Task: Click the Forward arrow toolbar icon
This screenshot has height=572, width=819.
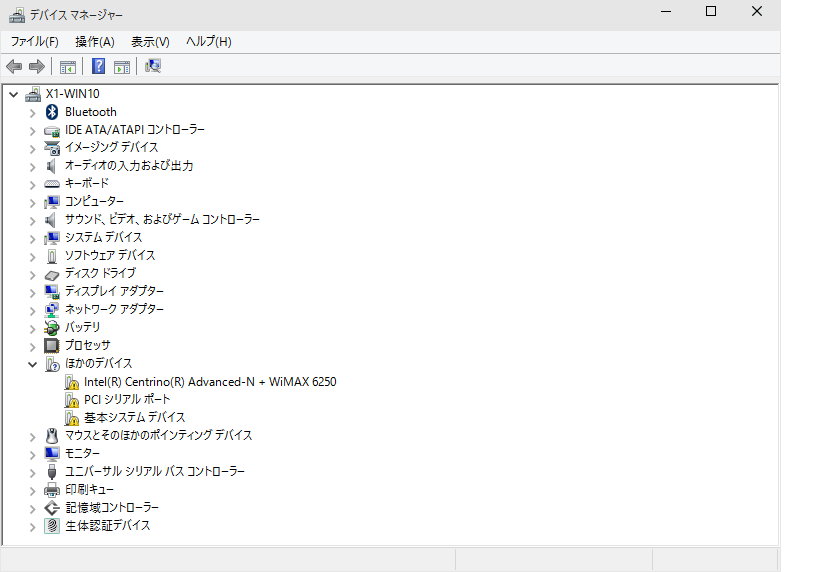Action: coord(37,66)
